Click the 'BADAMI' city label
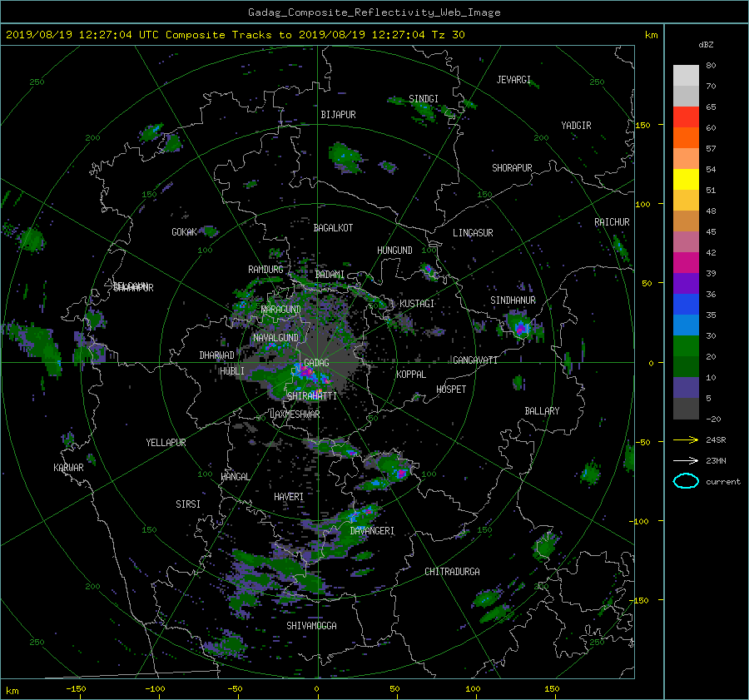This screenshot has height=700, width=749. 330,275
